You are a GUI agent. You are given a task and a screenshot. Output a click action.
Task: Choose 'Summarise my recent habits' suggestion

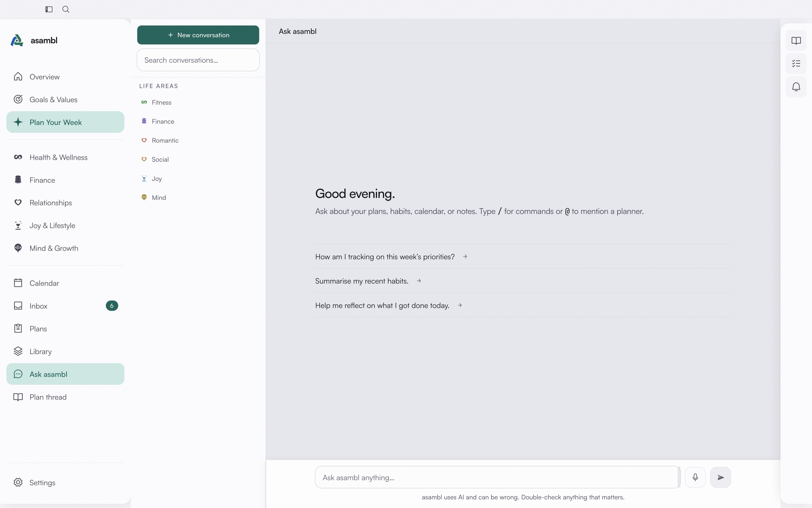coord(523,281)
